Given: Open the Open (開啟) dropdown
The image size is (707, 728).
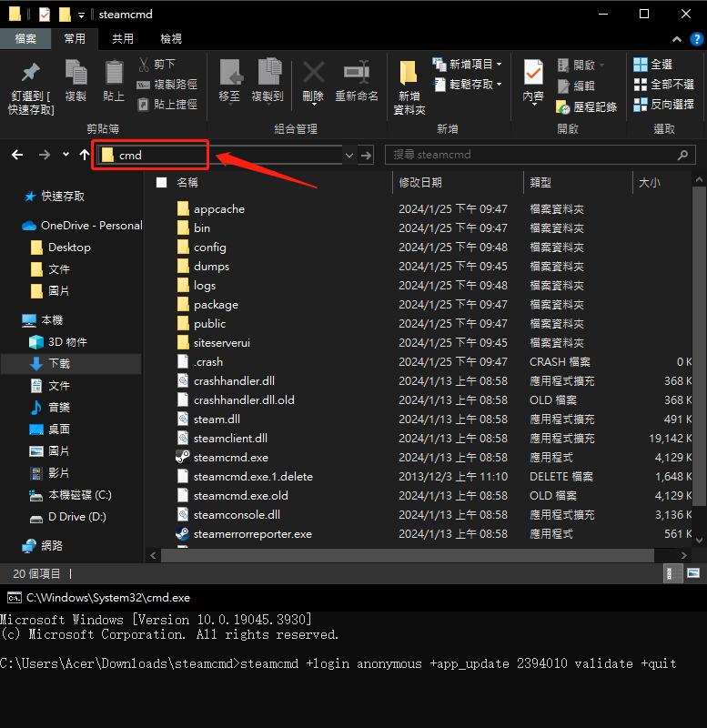Looking at the screenshot, I should tap(581, 65).
